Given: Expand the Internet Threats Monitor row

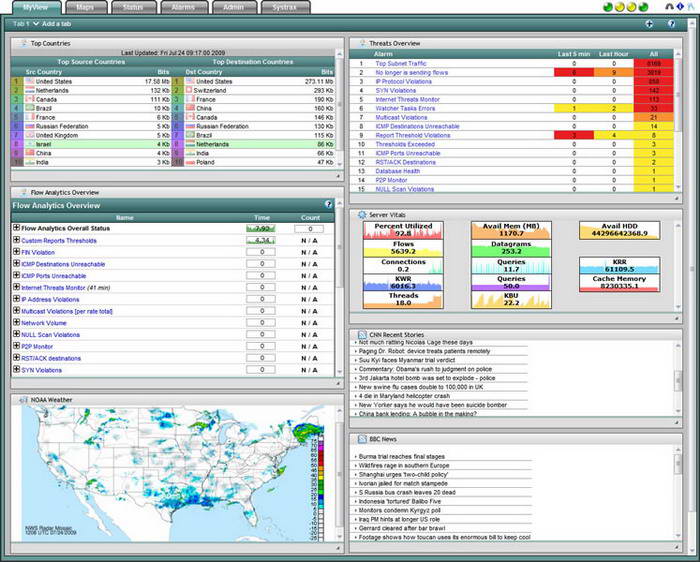Looking at the screenshot, I should click(17, 287).
